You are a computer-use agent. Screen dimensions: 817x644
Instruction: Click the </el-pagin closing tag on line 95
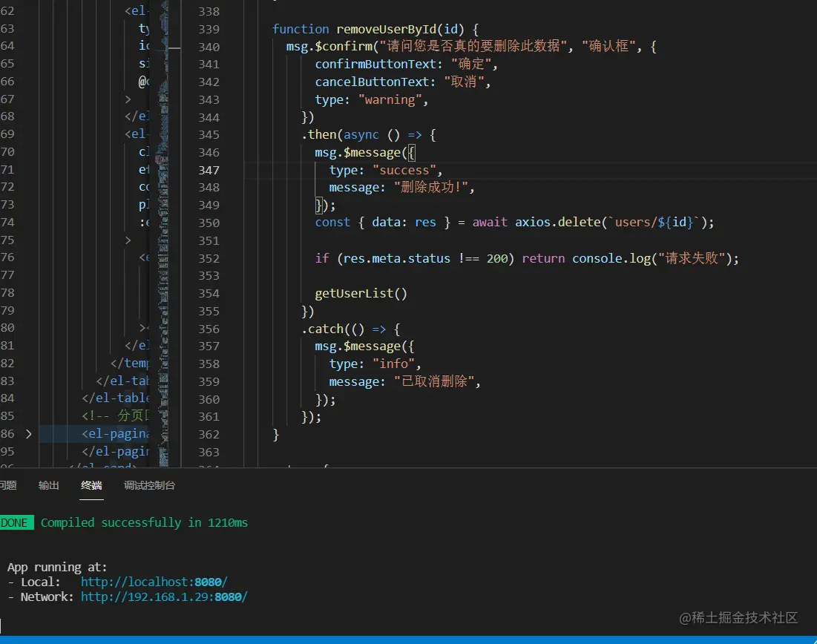115,451
